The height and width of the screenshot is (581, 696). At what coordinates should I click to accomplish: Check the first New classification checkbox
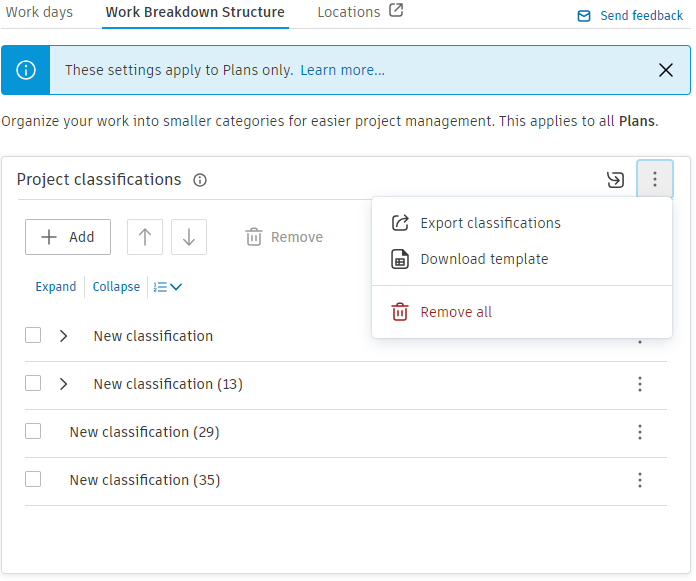tap(33, 336)
